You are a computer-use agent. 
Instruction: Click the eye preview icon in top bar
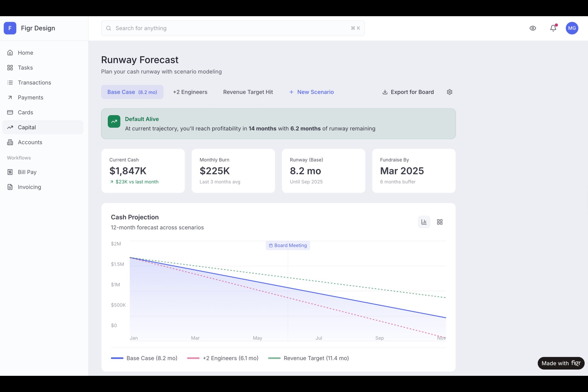[533, 28]
